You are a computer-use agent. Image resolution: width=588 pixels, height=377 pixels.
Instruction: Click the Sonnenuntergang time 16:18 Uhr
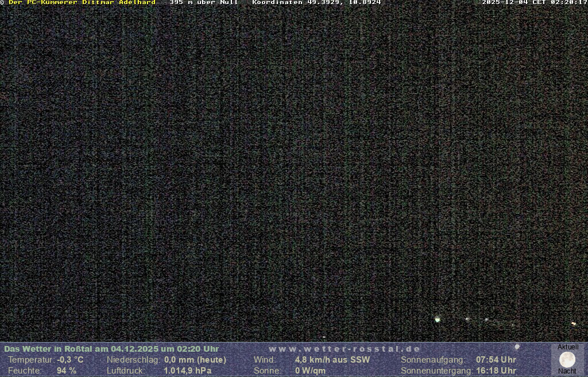[x=496, y=371]
